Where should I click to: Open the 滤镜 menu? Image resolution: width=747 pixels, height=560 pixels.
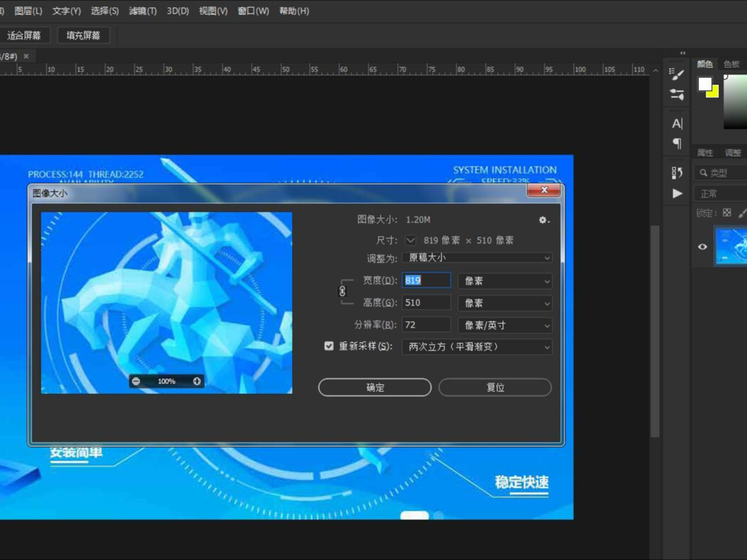tap(140, 11)
